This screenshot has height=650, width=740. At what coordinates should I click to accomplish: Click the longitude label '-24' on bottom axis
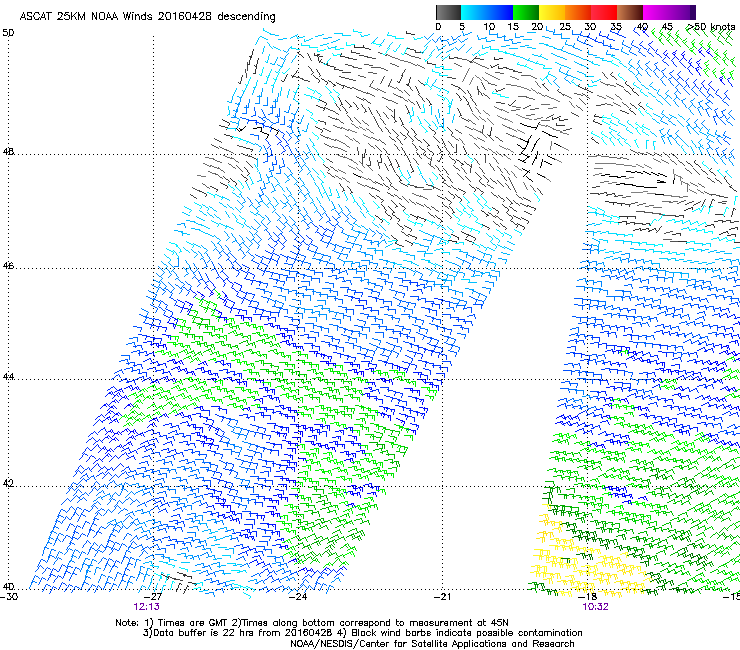click(x=298, y=597)
